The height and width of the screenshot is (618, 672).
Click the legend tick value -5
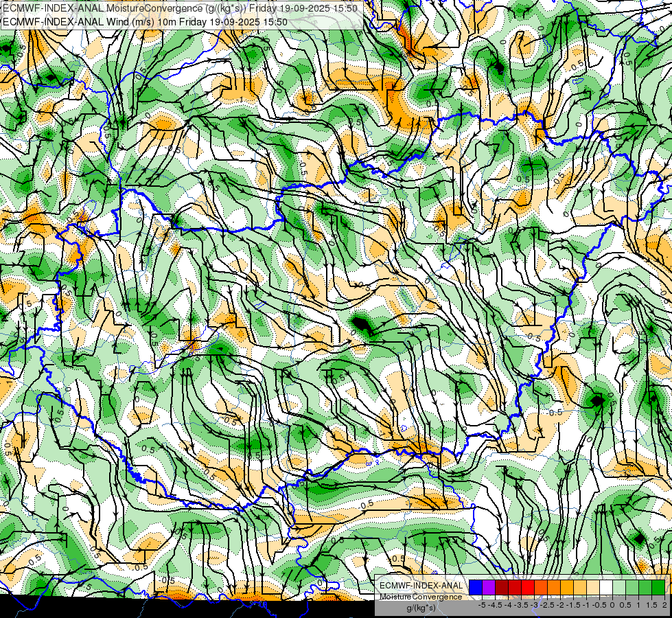pyautogui.click(x=482, y=605)
